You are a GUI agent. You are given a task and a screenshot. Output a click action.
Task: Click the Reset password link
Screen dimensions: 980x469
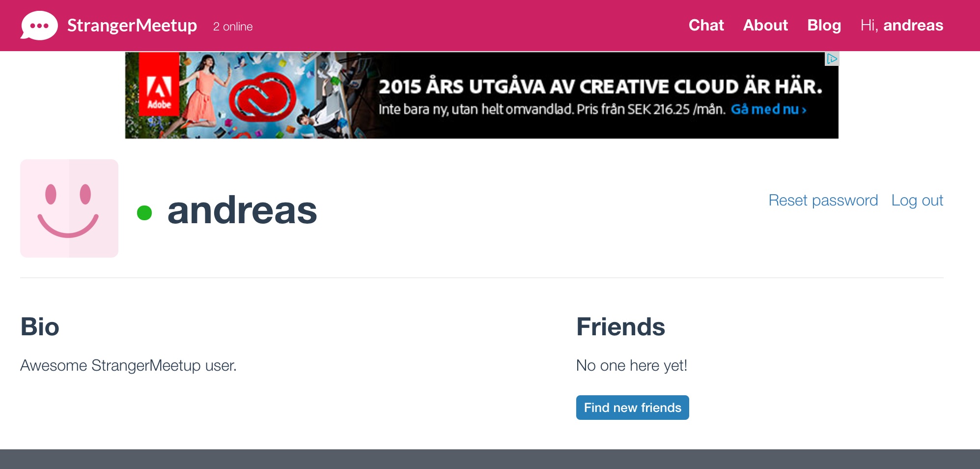point(823,200)
